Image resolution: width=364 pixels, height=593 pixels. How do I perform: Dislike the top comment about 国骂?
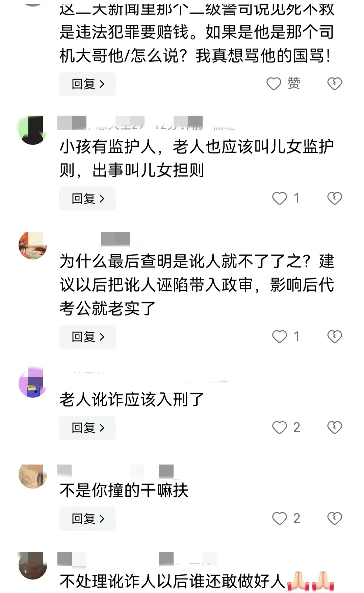335,84
